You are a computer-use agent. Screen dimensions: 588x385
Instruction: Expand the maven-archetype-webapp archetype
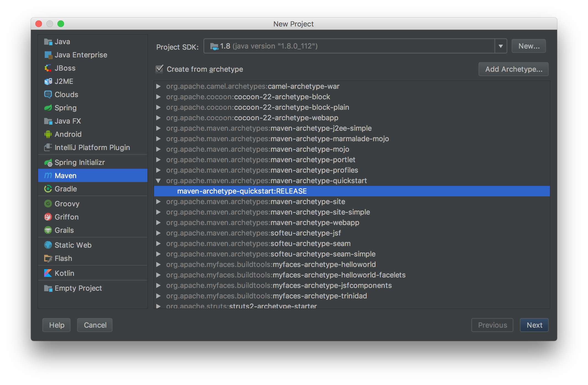pos(158,223)
